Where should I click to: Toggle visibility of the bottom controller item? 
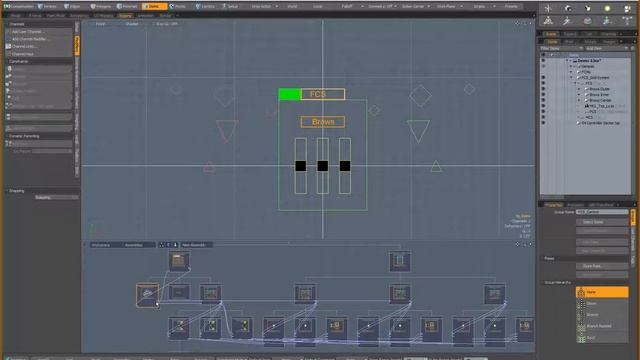[x=543, y=122]
